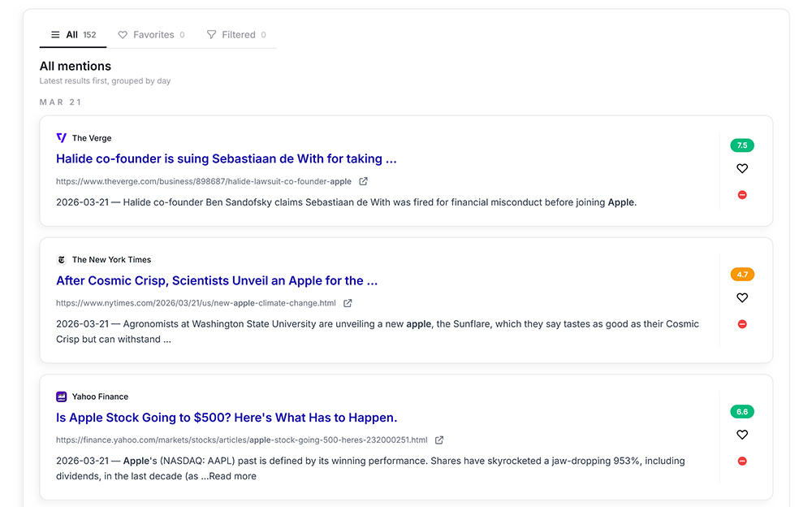Open The Verge link in new window icon
The width and height of the screenshot is (812, 507).
pos(364,181)
